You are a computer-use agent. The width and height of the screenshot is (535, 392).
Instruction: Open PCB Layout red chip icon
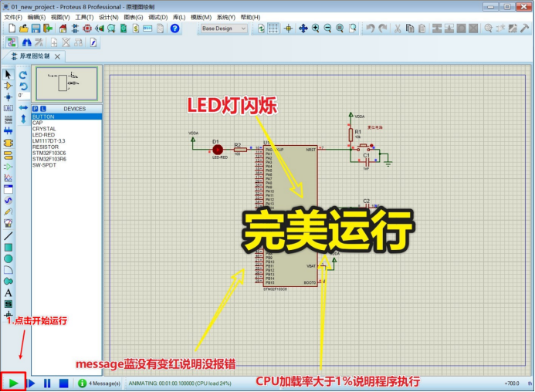pyautogui.click(x=87, y=29)
